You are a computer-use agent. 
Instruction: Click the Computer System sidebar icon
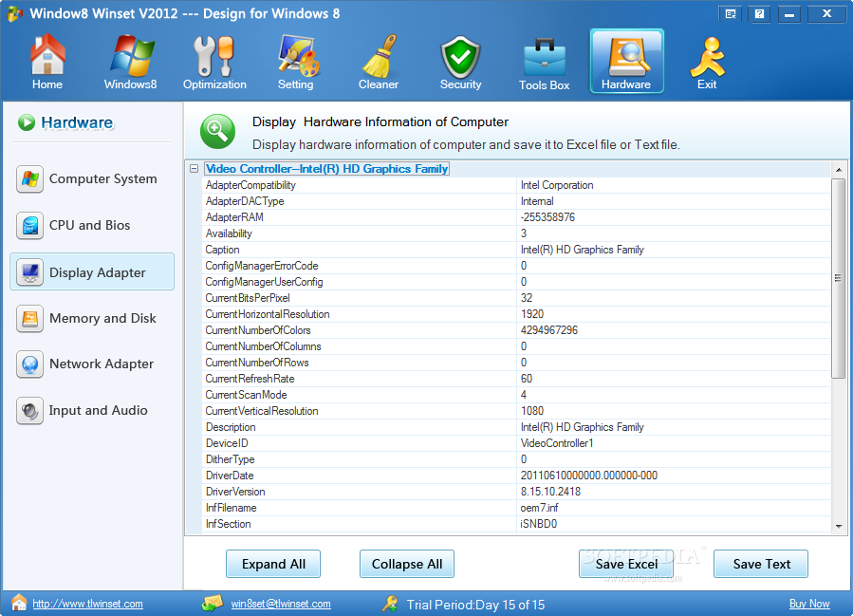coord(30,179)
